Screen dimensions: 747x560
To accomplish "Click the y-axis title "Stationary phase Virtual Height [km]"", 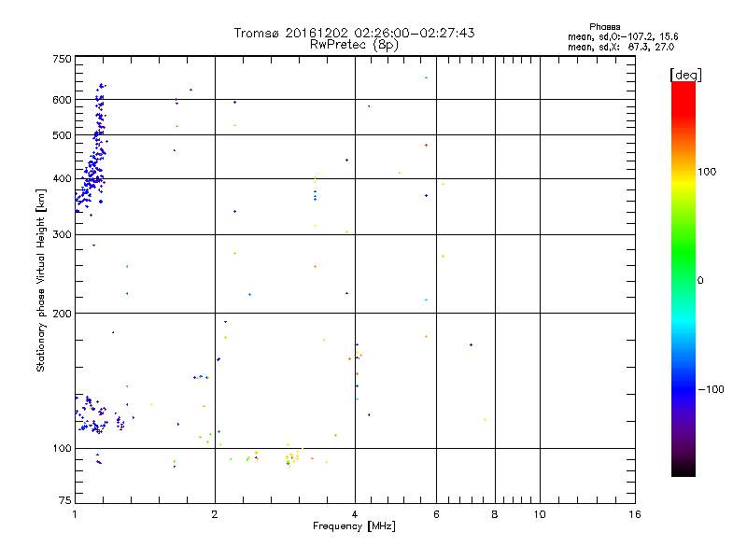I will click(x=40, y=281).
